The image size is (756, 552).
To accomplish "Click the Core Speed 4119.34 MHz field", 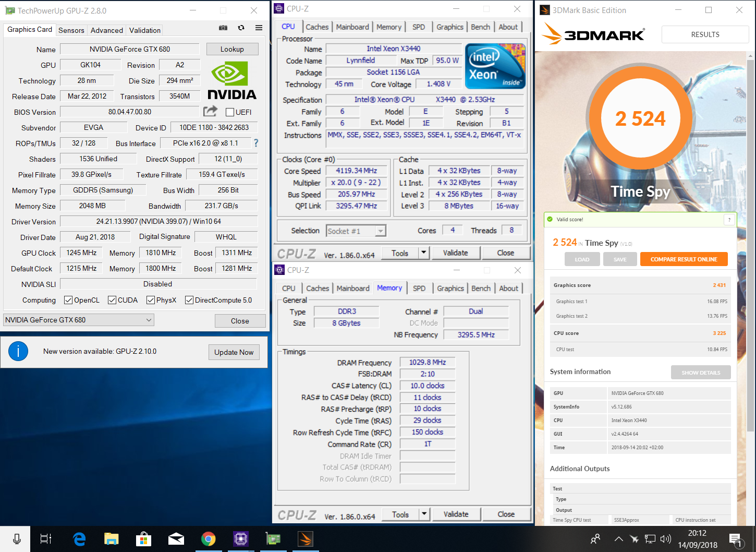I will (x=357, y=171).
